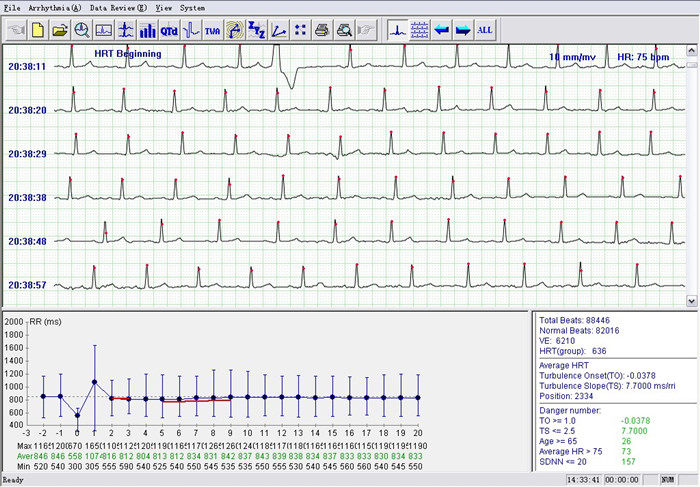Click the 20:38:29 ECG strip timestamp
The image size is (700, 487).
26,154
